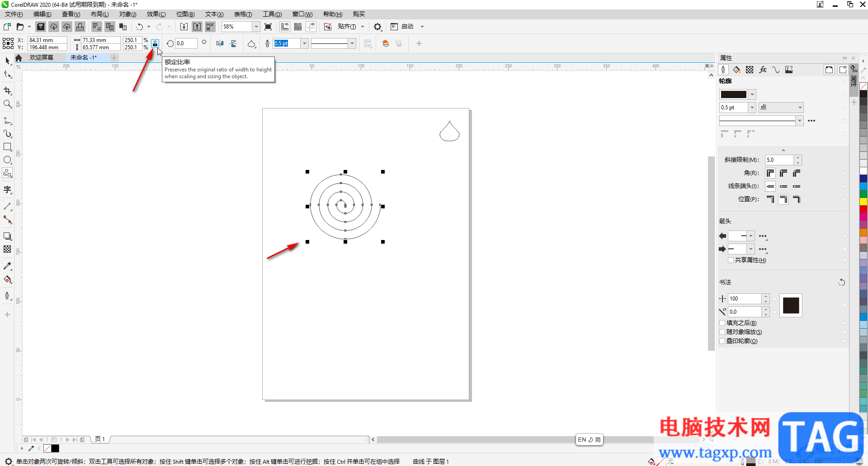Image resolution: width=868 pixels, height=466 pixels.
Task: Select the beveled corner option
Action: [x=797, y=173]
